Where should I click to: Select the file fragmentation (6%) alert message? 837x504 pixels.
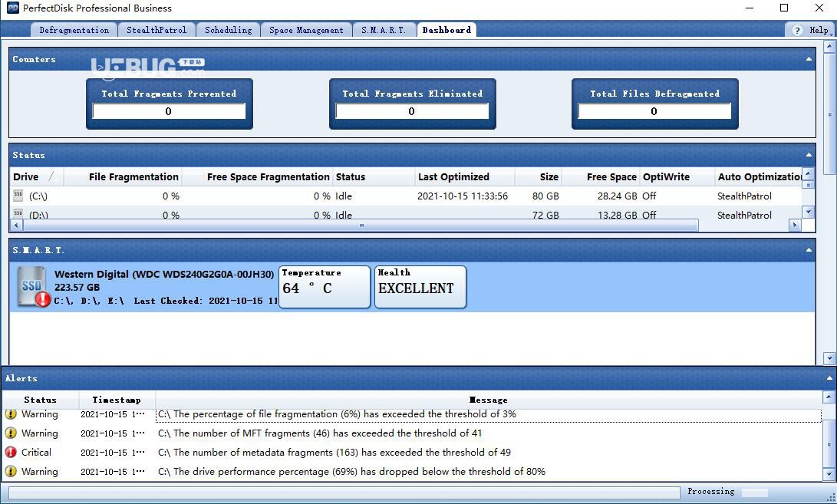pyautogui.click(x=337, y=413)
